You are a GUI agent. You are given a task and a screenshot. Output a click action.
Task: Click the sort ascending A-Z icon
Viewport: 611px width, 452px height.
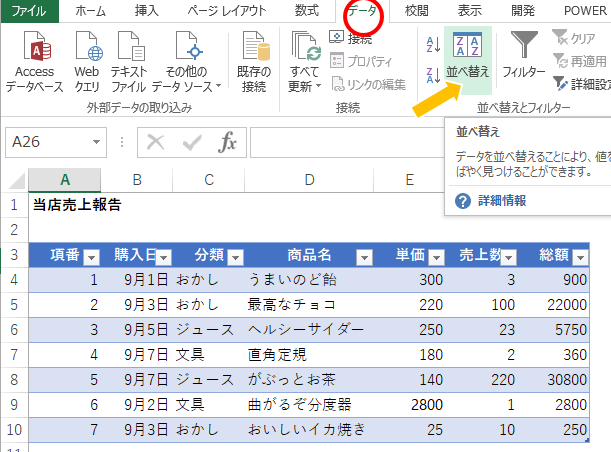[433, 43]
